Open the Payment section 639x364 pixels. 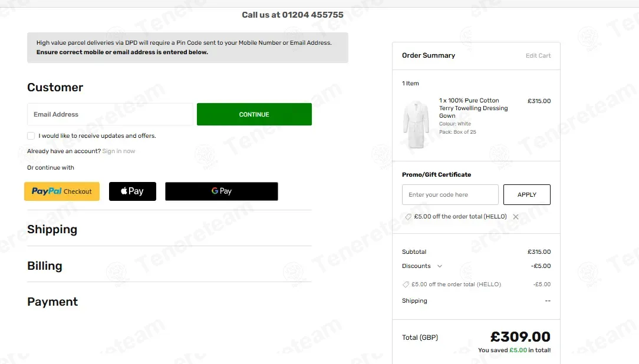pos(52,302)
